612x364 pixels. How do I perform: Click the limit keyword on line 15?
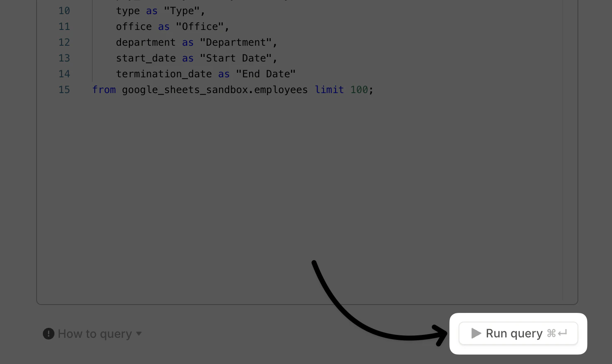(329, 89)
